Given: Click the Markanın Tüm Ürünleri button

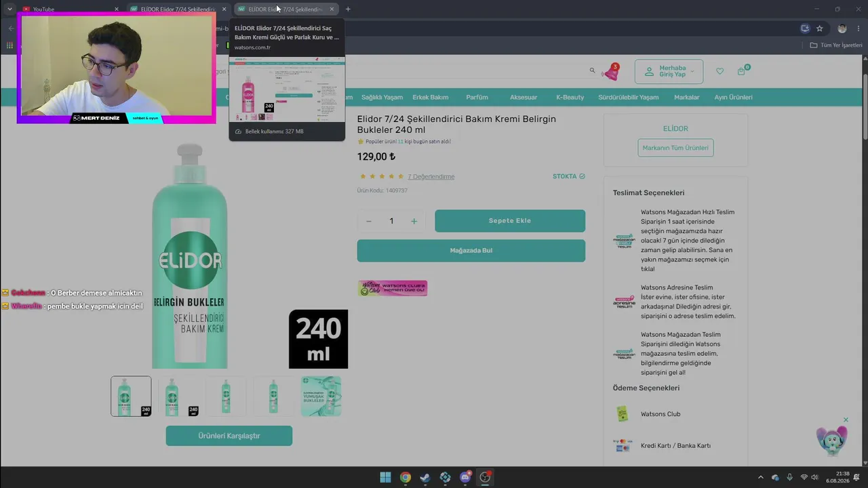Looking at the screenshot, I should pos(675,148).
